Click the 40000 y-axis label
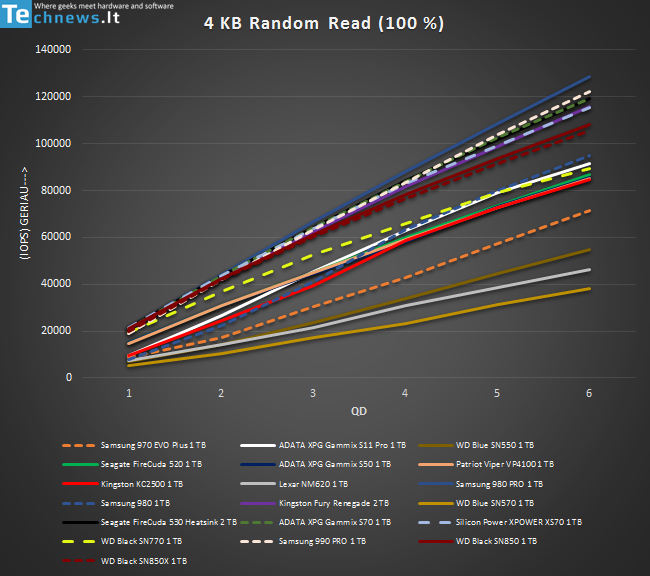The width and height of the screenshot is (650, 576). click(x=56, y=284)
